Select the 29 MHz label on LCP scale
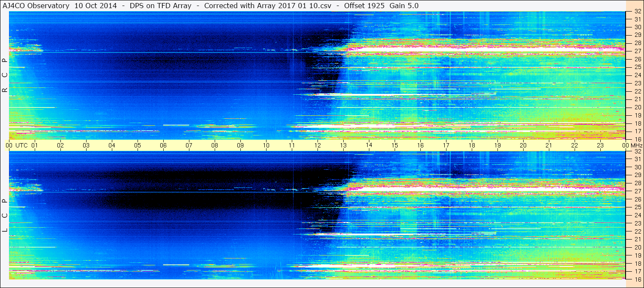Screen dimensions: 644x288 click(637, 175)
